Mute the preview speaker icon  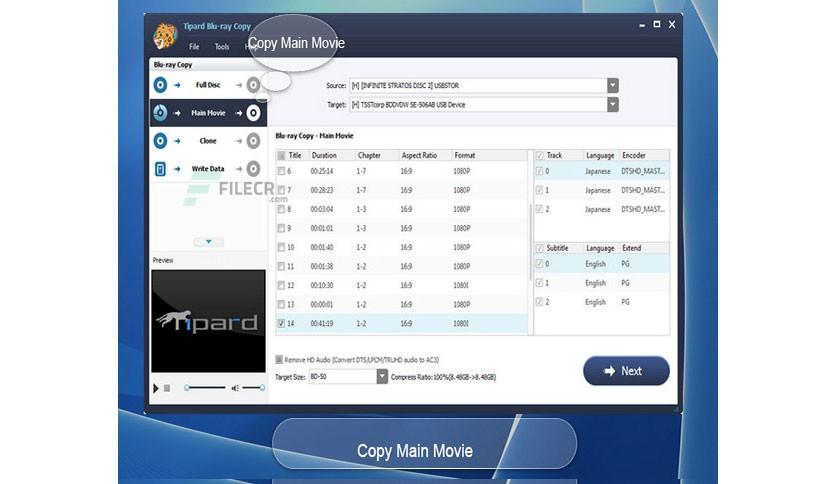click(x=235, y=388)
